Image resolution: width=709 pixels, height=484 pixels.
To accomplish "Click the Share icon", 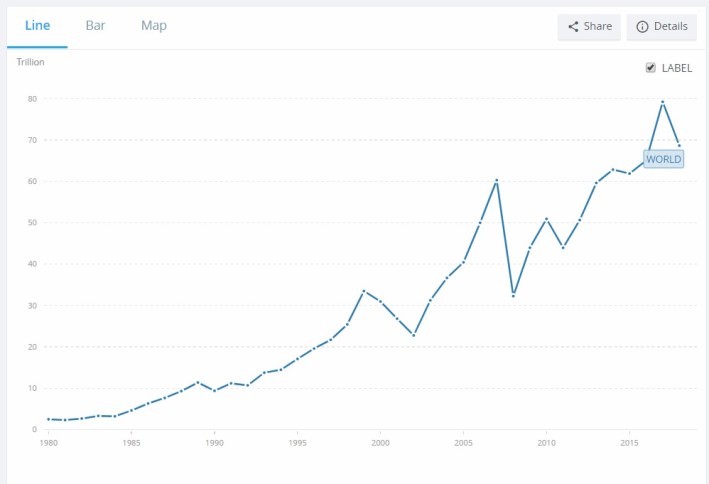I will tap(574, 27).
